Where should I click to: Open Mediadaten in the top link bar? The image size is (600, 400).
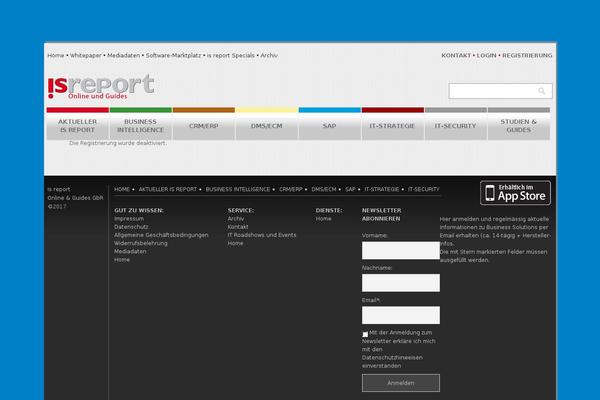pyautogui.click(x=124, y=56)
